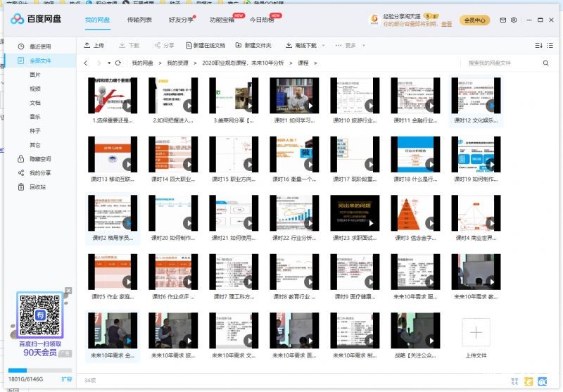
Task: Filter by 图片 category
Action: pyautogui.click(x=34, y=75)
